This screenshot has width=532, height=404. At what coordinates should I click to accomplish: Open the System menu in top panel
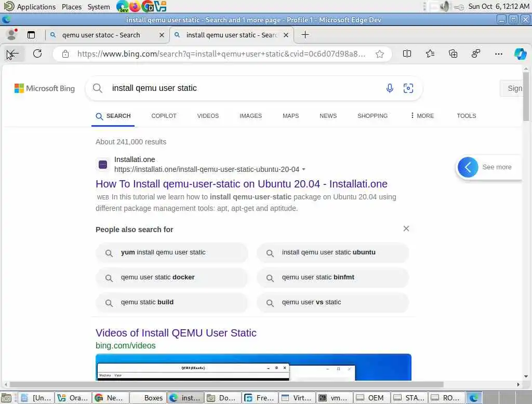pos(99,7)
